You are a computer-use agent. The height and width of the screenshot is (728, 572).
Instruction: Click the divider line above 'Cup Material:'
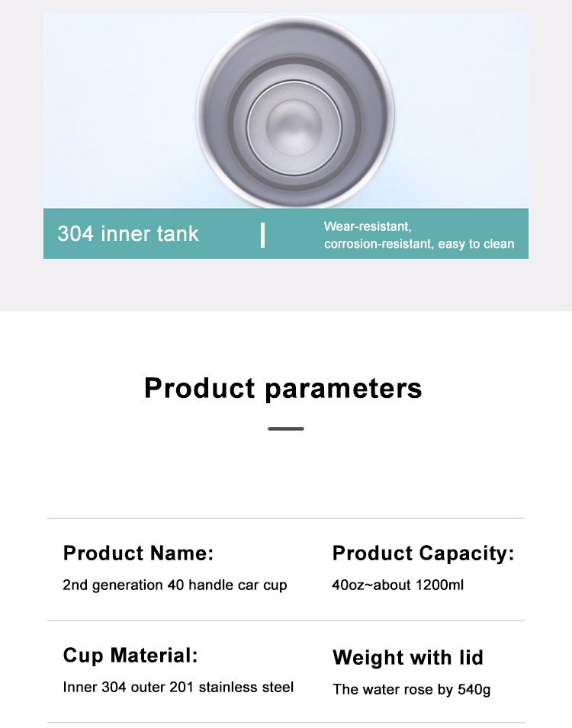click(x=286, y=621)
